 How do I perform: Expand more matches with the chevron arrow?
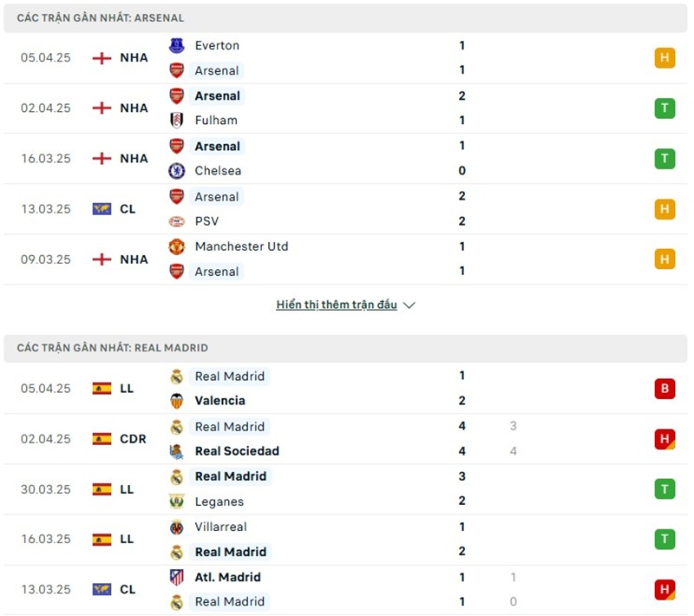click(409, 305)
